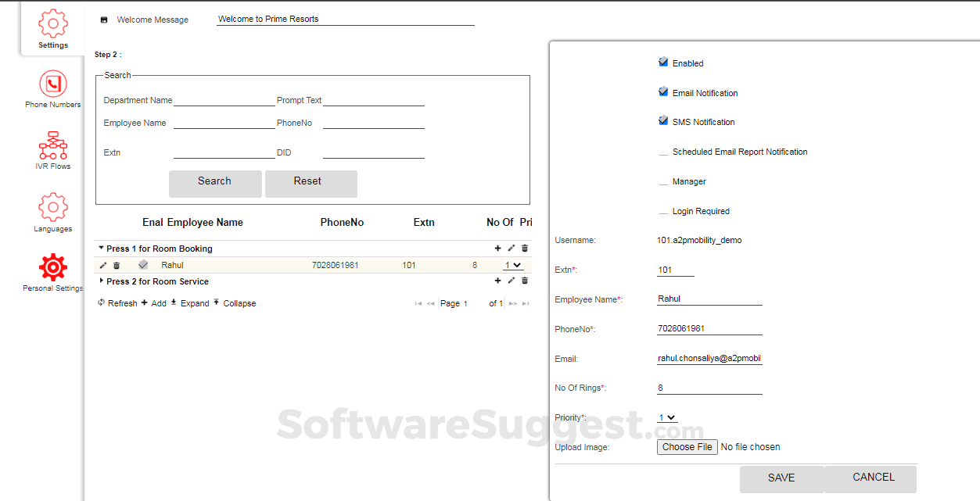Expand Press 2 for Room Service
This screenshot has height=501, width=980.
tap(102, 281)
